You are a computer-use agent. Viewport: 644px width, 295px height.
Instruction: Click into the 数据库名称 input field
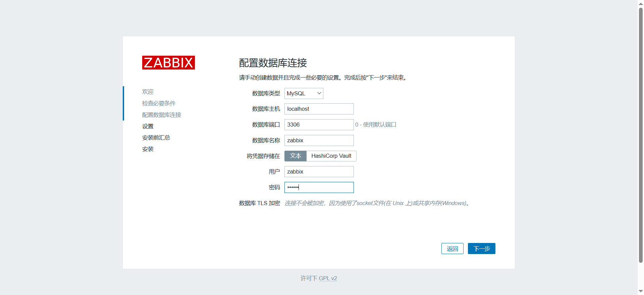[319, 141]
